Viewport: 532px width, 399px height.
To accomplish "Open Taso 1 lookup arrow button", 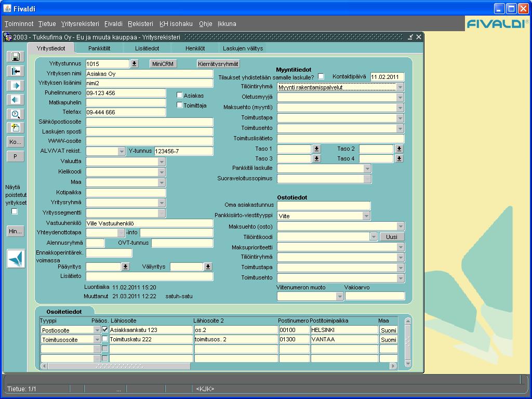I will point(316,149).
